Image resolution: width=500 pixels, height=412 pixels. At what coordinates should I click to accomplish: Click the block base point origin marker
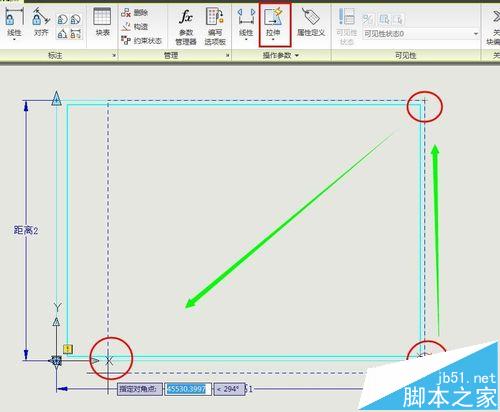point(56,360)
